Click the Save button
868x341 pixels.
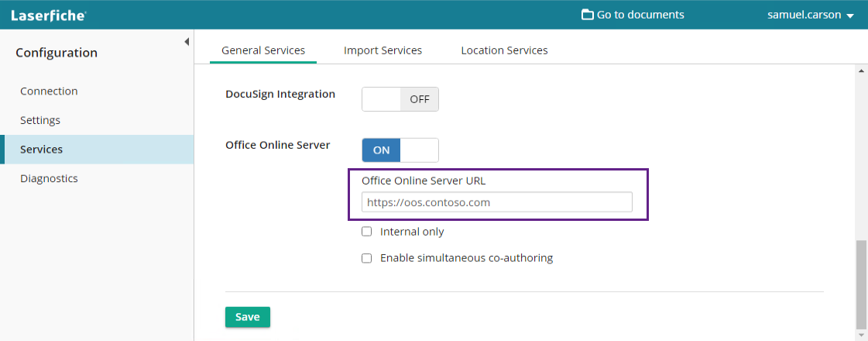click(x=248, y=317)
